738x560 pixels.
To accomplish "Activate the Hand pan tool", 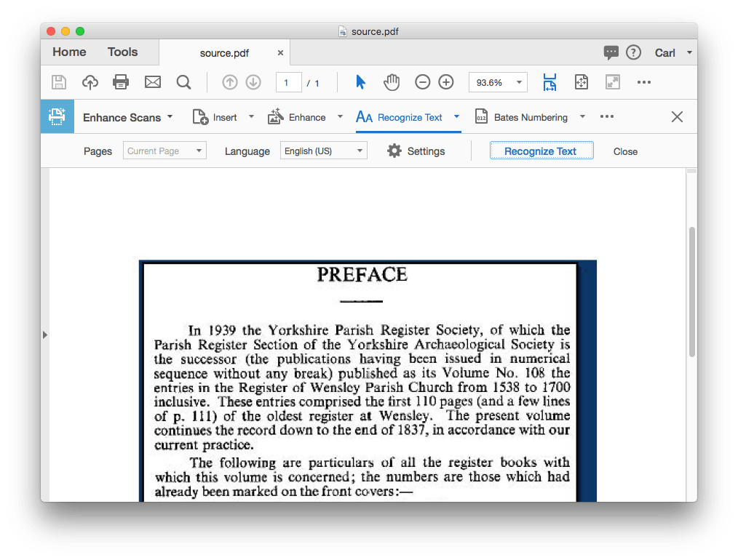I will [x=392, y=81].
